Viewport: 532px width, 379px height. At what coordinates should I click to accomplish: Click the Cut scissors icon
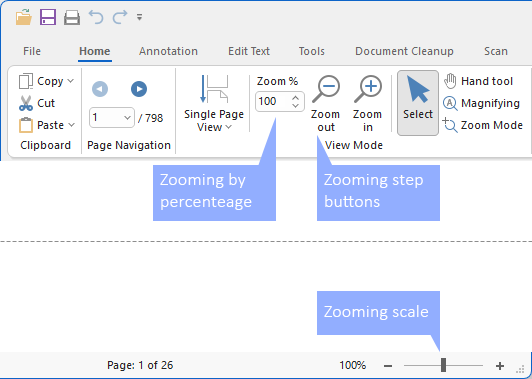tap(26, 103)
